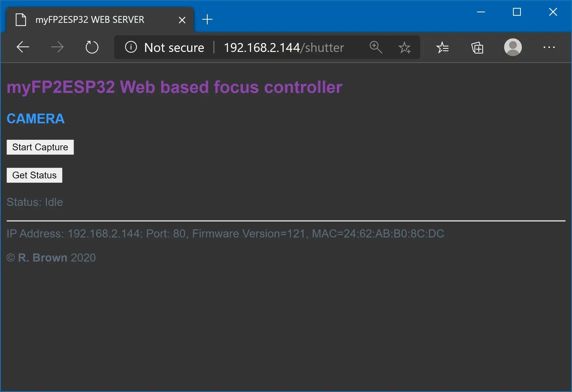Click the forward navigation arrow
The height and width of the screenshot is (392, 572).
tap(57, 47)
